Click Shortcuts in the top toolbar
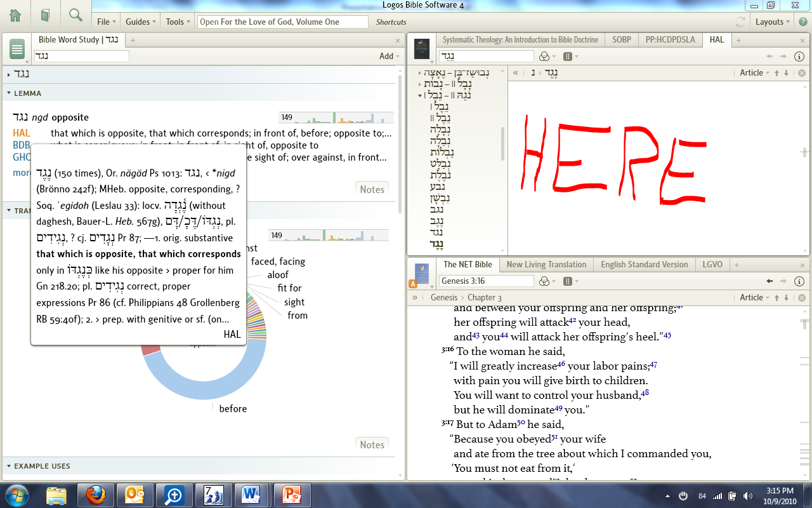 391,22
